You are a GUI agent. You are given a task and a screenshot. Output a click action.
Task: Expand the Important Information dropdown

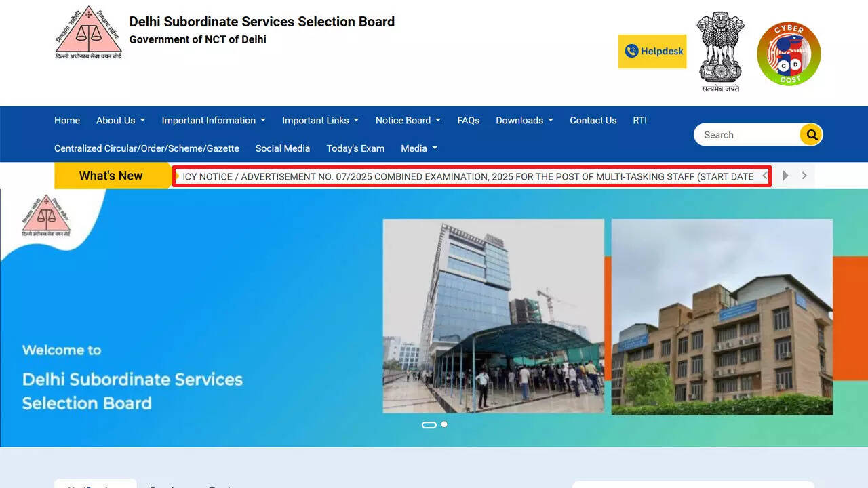213,120
